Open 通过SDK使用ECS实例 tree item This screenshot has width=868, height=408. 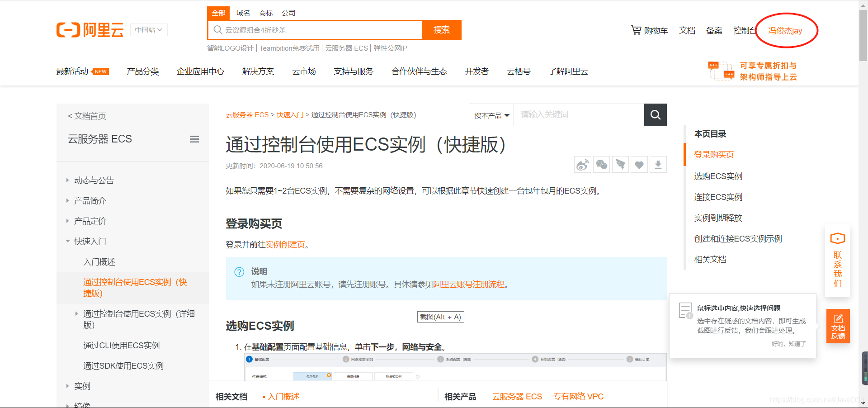123,366
